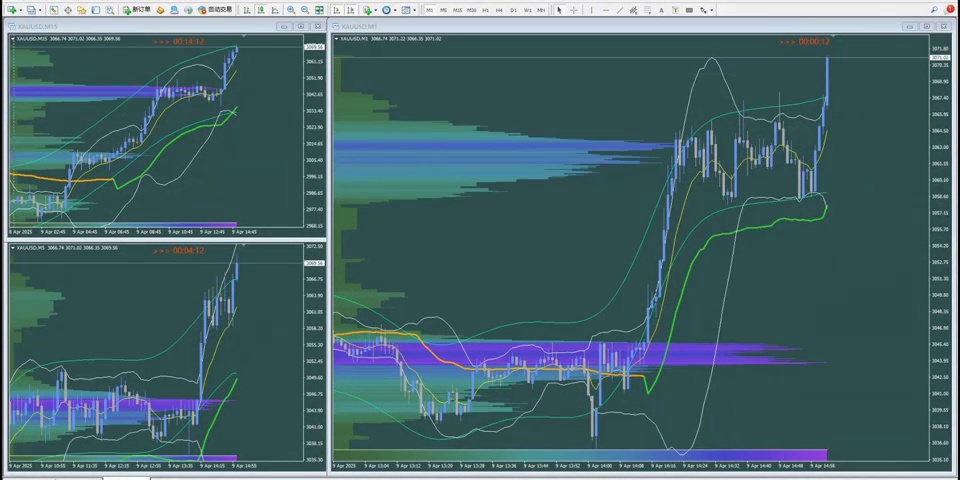Activate the XAUUSD,M1 window title bar

643,26
